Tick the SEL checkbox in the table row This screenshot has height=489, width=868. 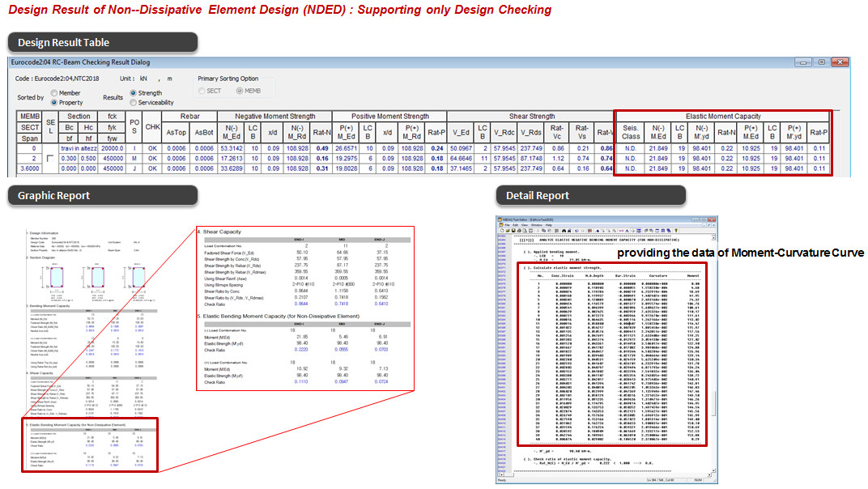pyautogui.click(x=51, y=159)
